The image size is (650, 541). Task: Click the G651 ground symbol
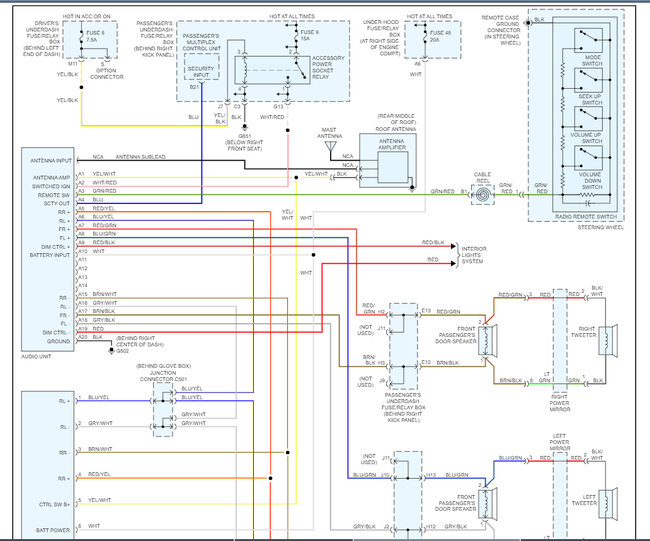pos(245,127)
